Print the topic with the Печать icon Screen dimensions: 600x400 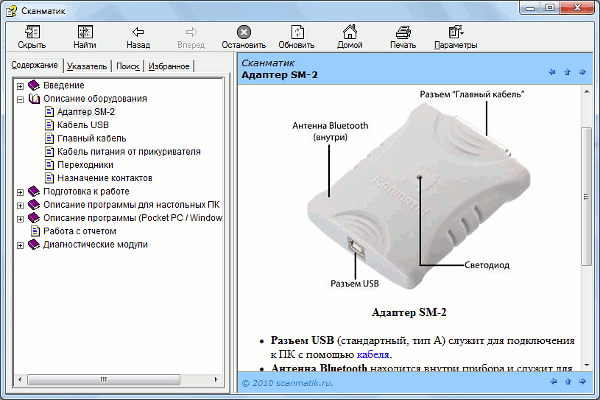[402, 32]
